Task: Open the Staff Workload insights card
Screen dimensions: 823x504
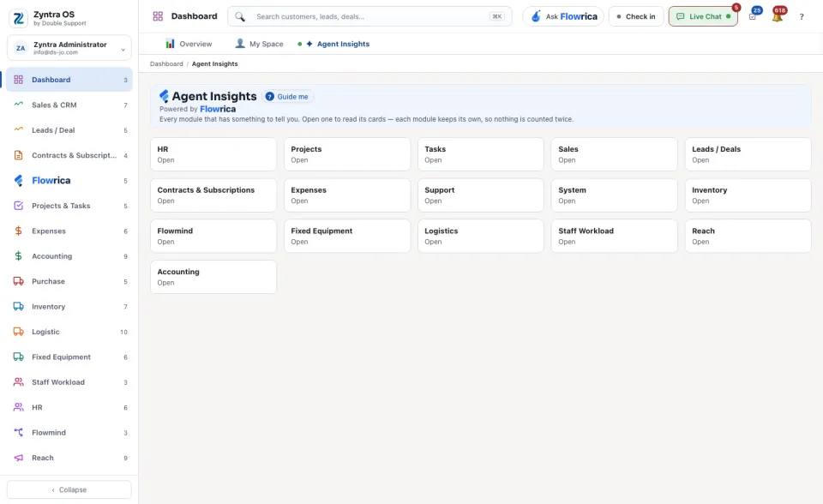Action: pyautogui.click(x=614, y=237)
